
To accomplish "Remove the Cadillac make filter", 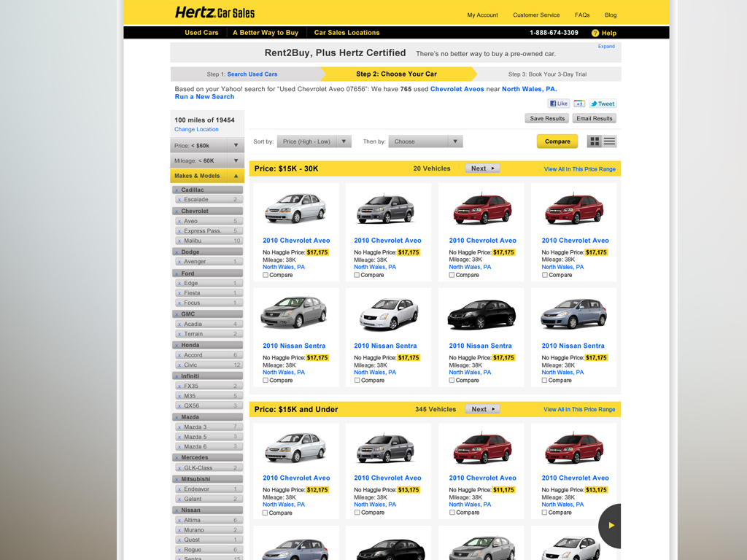I will pyautogui.click(x=177, y=190).
